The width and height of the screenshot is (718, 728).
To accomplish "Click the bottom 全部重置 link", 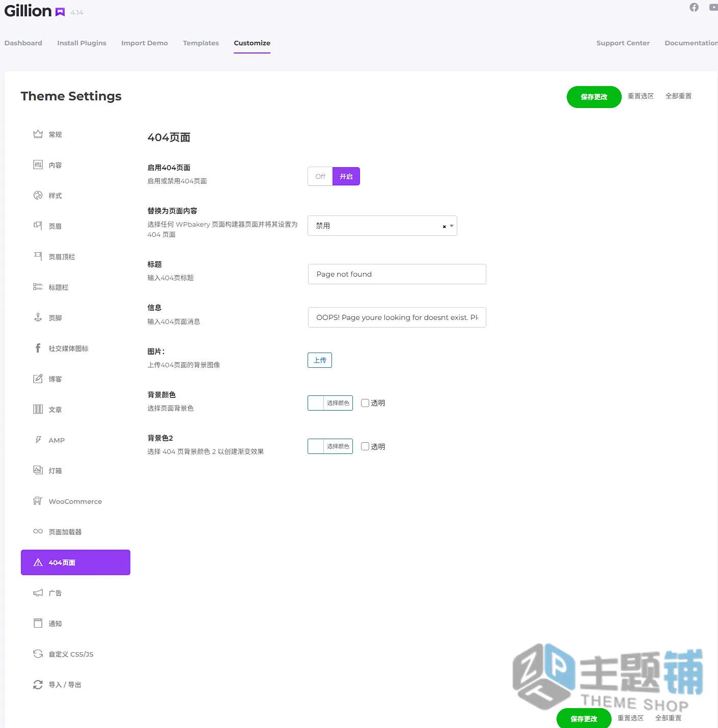I will pyautogui.click(x=668, y=718).
